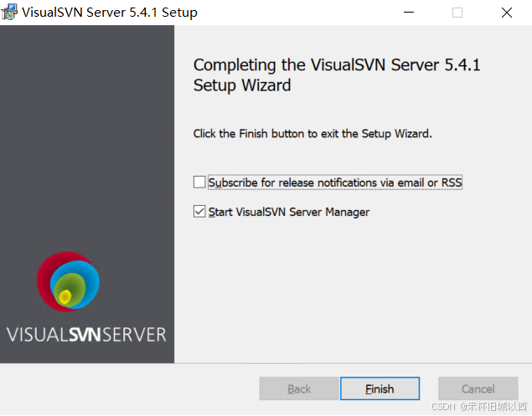Minimize the Setup wizard window
The image size is (532, 416).
coord(409,13)
